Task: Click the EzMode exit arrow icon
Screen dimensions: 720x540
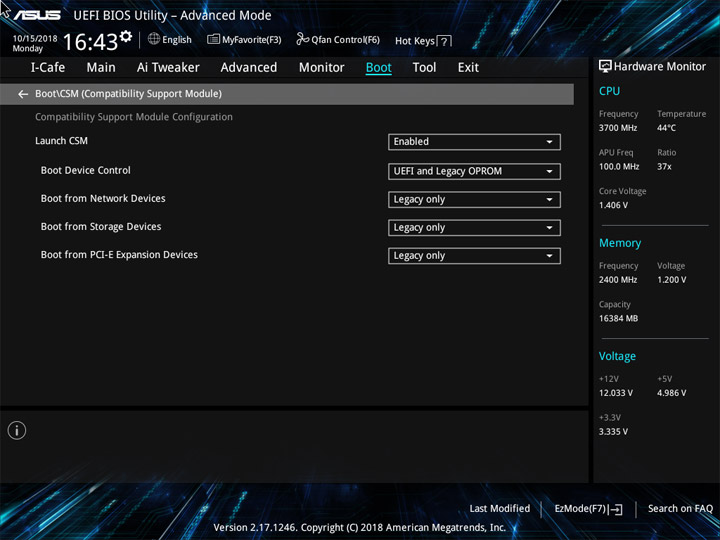Action: [x=616, y=509]
